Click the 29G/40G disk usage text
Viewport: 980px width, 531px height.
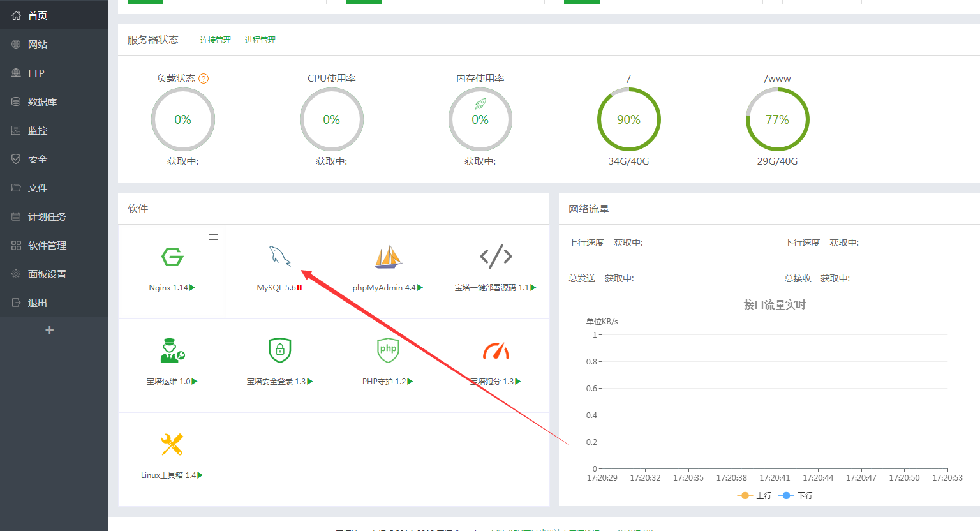click(x=778, y=161)
